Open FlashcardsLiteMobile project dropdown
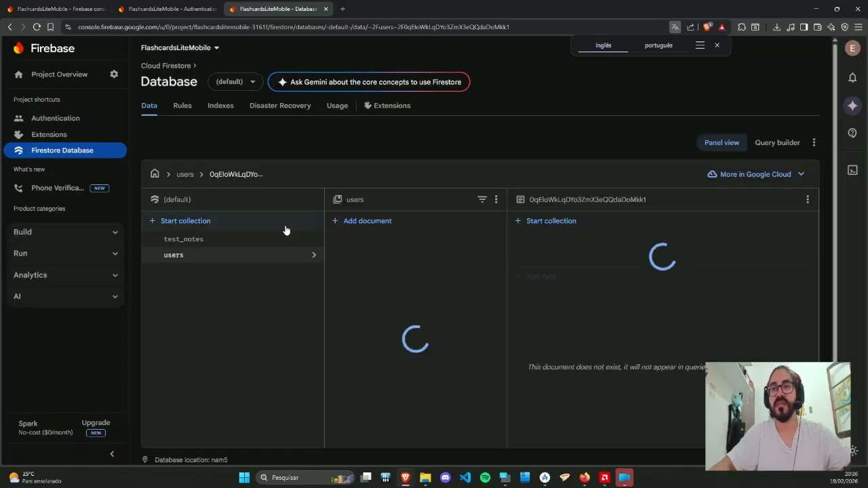This screenshot has height=488, width=868. point(180,47)
